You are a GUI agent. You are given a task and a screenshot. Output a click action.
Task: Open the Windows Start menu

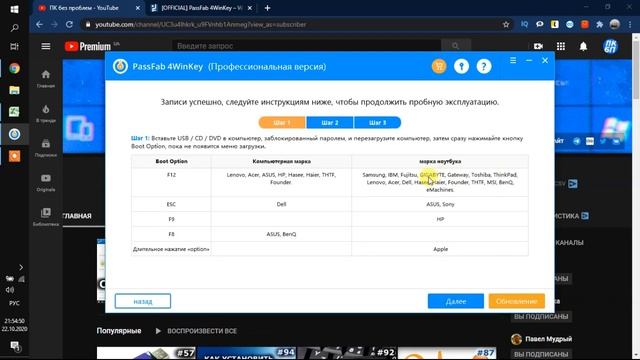(14, 9)
